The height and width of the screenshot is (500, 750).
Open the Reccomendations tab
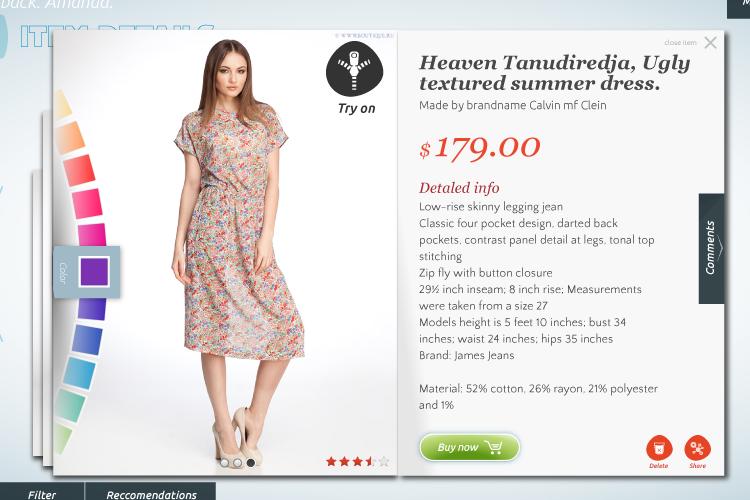coord(151,492)
